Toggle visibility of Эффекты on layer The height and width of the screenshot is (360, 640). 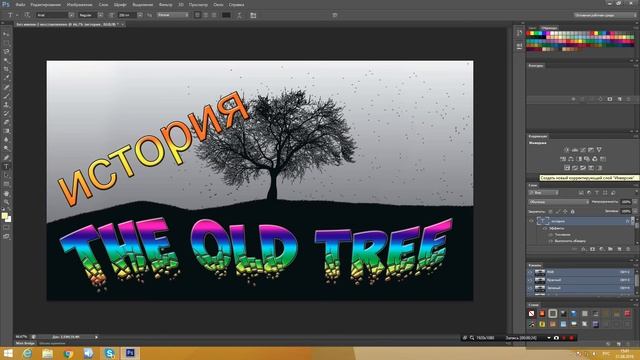pos(545,229)
